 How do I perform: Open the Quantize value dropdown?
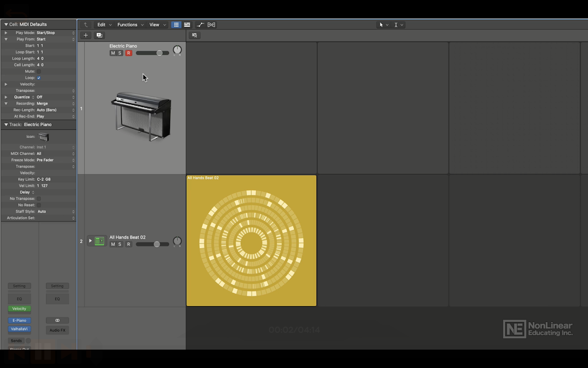click(55, 97)
